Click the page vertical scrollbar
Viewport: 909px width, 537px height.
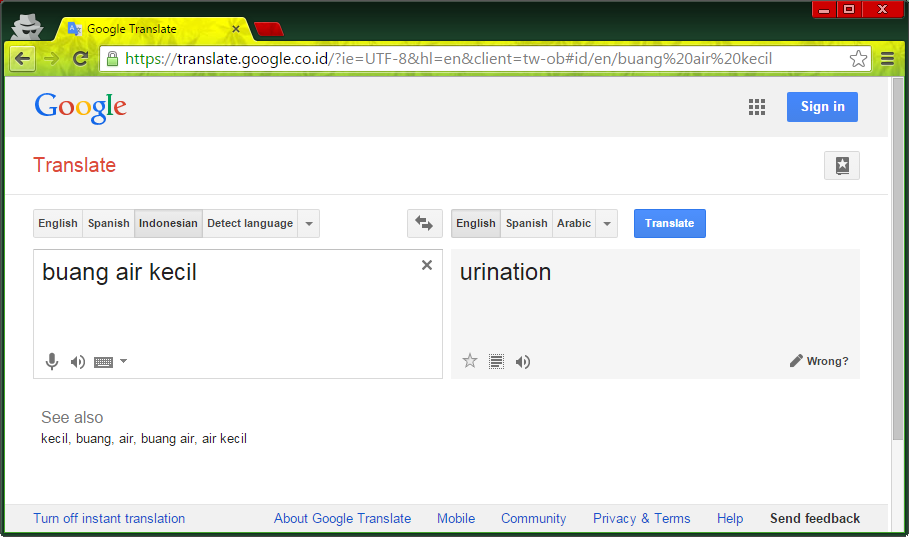[897, 260]
